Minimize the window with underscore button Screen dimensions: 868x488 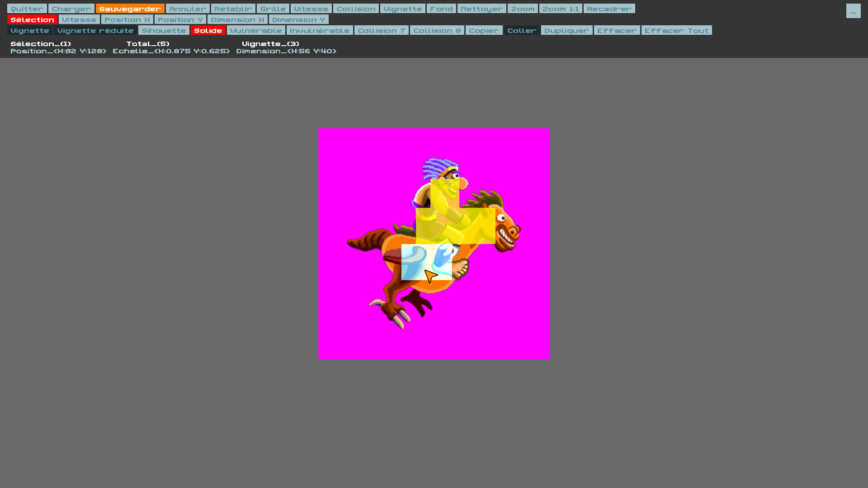(854, 11)
